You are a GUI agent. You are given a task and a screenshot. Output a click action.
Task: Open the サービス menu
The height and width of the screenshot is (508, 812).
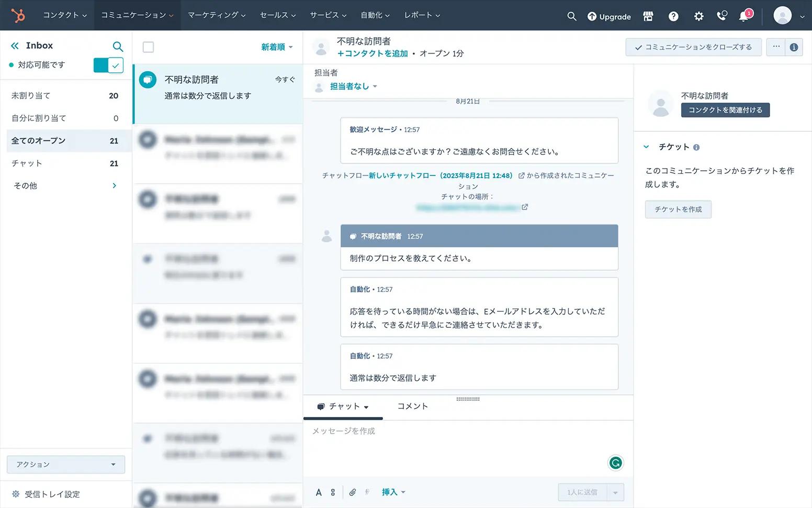tap(328, 15)
